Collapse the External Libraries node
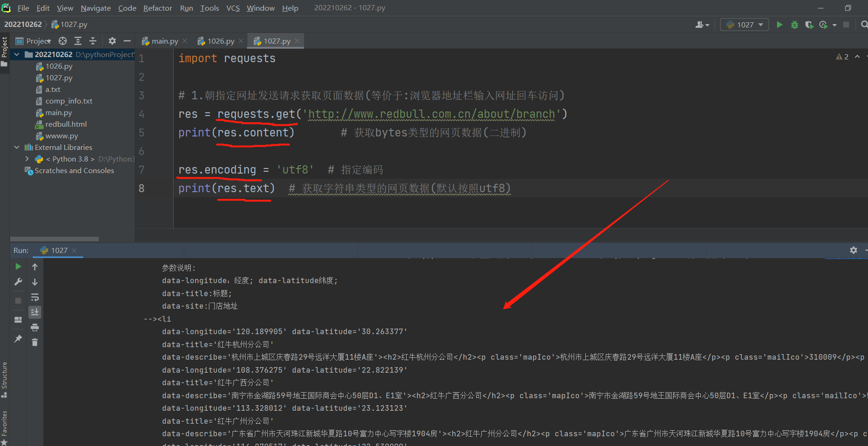 click(x=17, y=148)
